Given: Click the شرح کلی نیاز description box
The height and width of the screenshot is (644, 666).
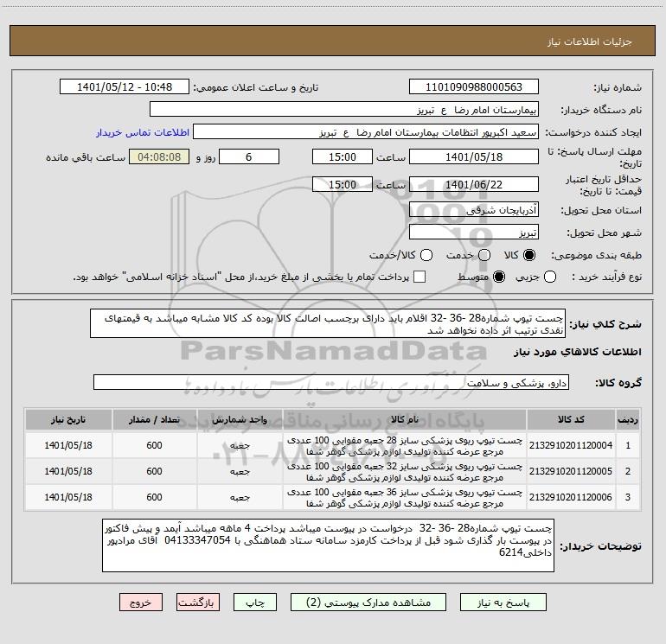Looking at the screenshot, I should point(328,323).
